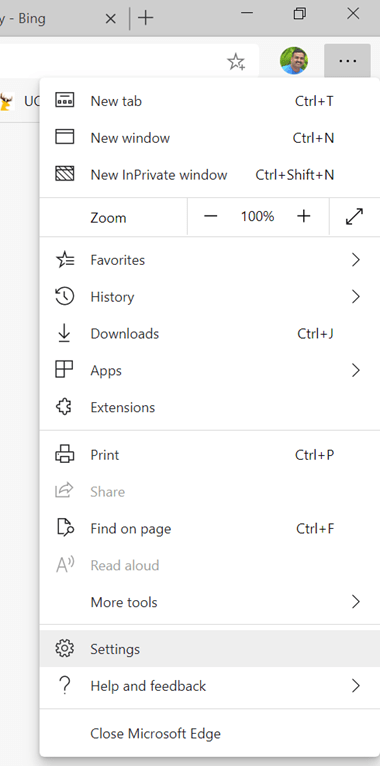Click the History clock icon
The height and width of the screenshot is (766, 380).
pos(64,297)
